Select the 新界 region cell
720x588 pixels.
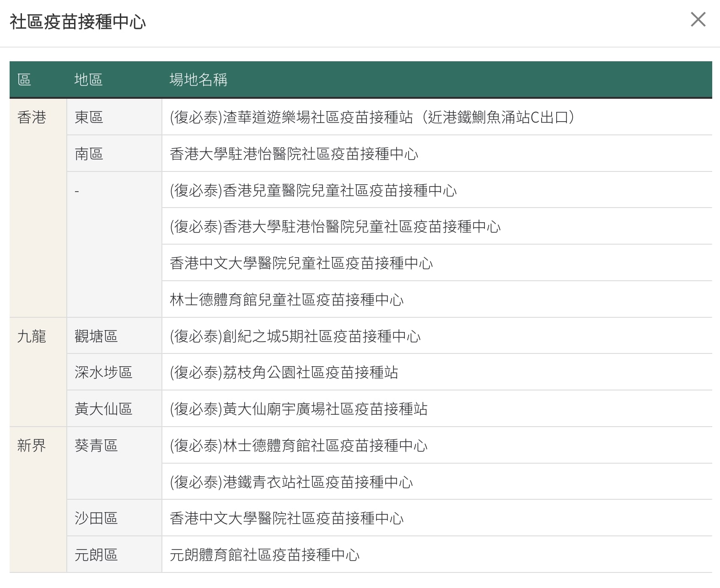[x=38, y=500]
